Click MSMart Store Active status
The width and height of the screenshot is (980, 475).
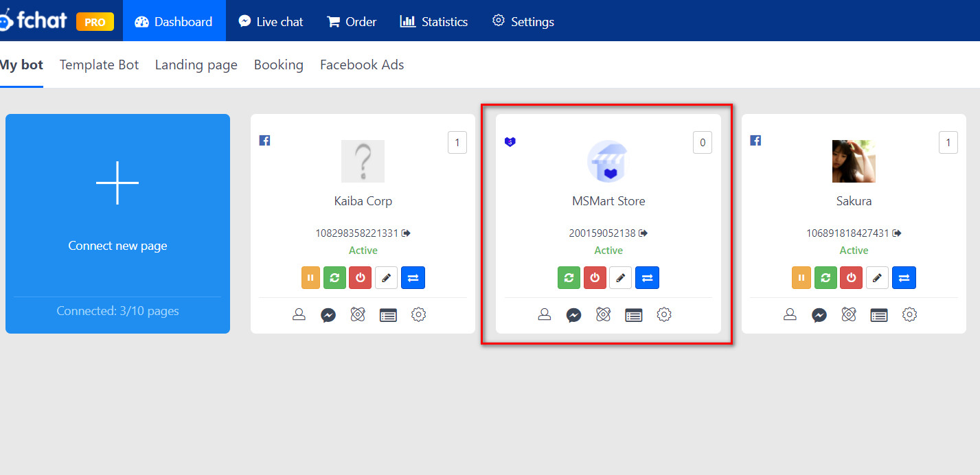(608, 251)
